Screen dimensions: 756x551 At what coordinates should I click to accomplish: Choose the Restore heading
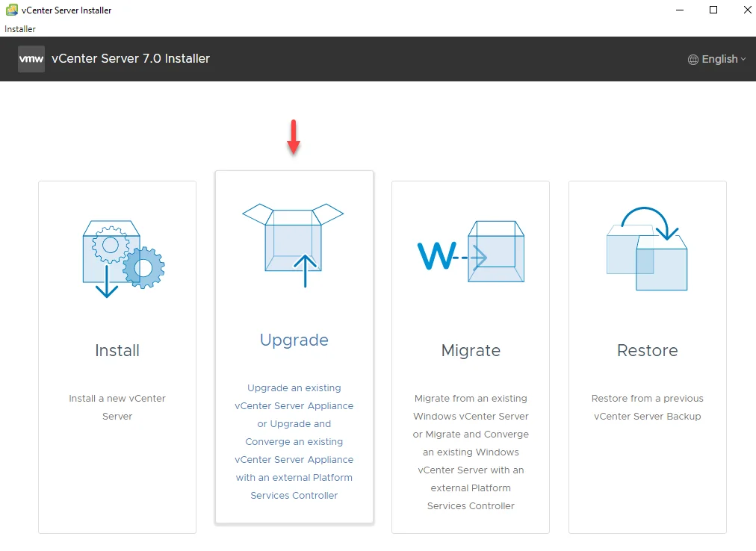[x=647, y=350]
